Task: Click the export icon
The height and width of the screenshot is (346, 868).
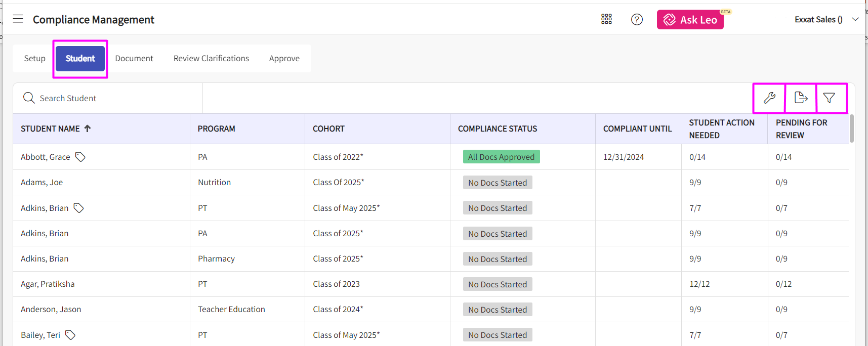Action: tap(801, 98)
